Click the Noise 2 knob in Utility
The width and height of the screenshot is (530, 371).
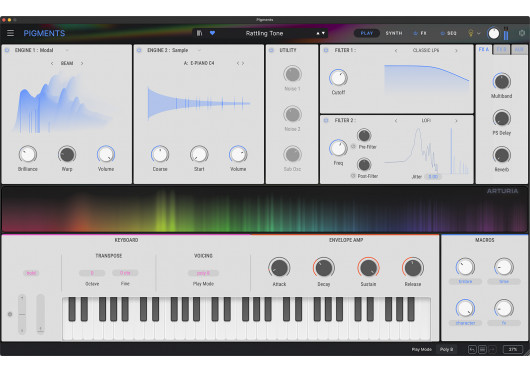coord(292,114)
